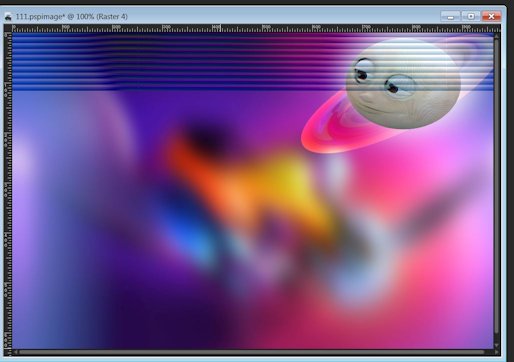
Task: Click the vertical scrollbar up arrow
Action: [497, 36]
